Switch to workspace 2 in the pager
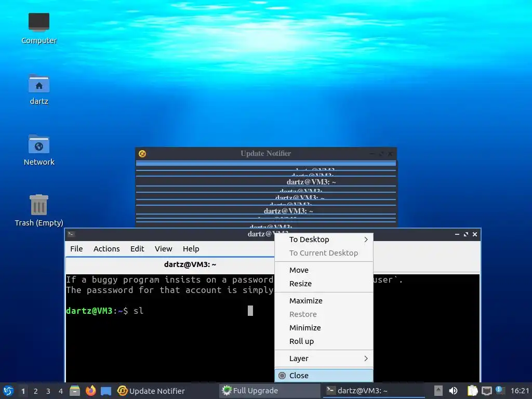 [x=36, y=391]
